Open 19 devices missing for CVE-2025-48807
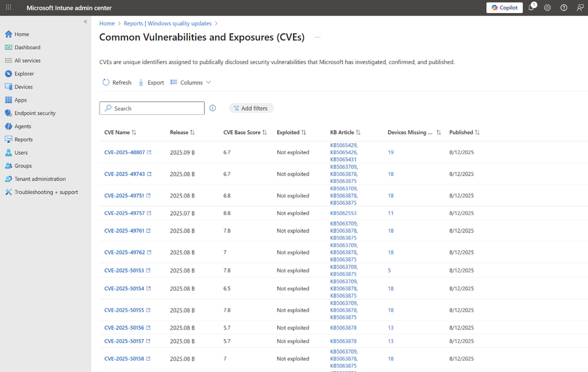588x372 pixels. 391,152
